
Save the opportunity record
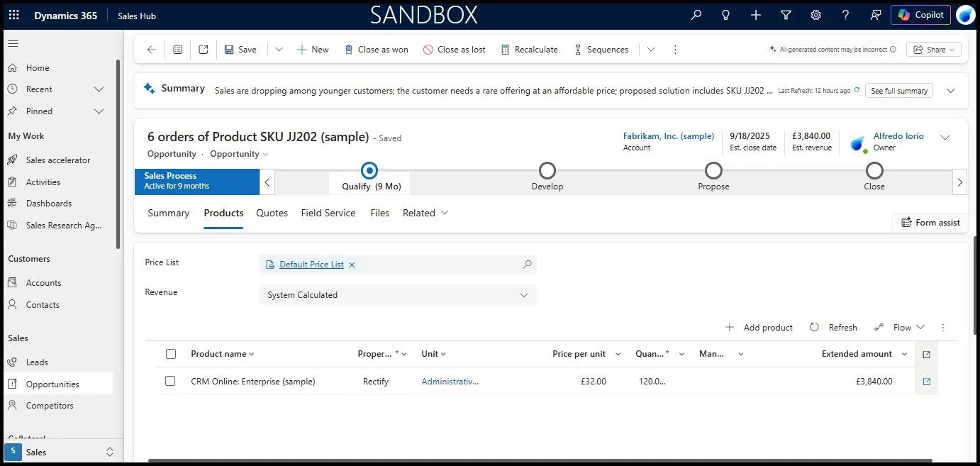[x=240, y=50]
